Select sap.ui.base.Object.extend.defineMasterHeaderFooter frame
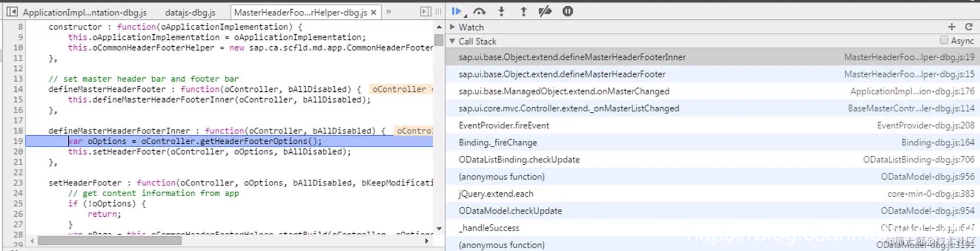Screen dimensions: 980x251 (x=713, y=74)
